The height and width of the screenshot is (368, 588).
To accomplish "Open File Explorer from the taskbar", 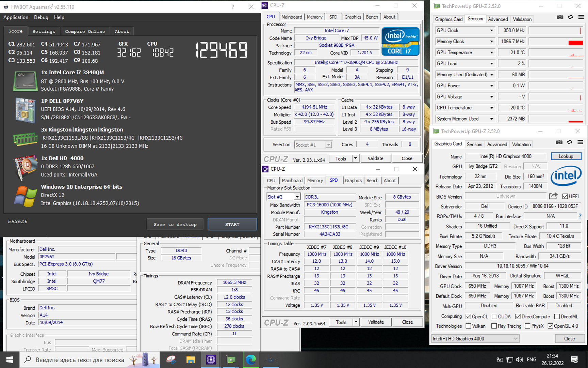I will (x=191, y=360).
